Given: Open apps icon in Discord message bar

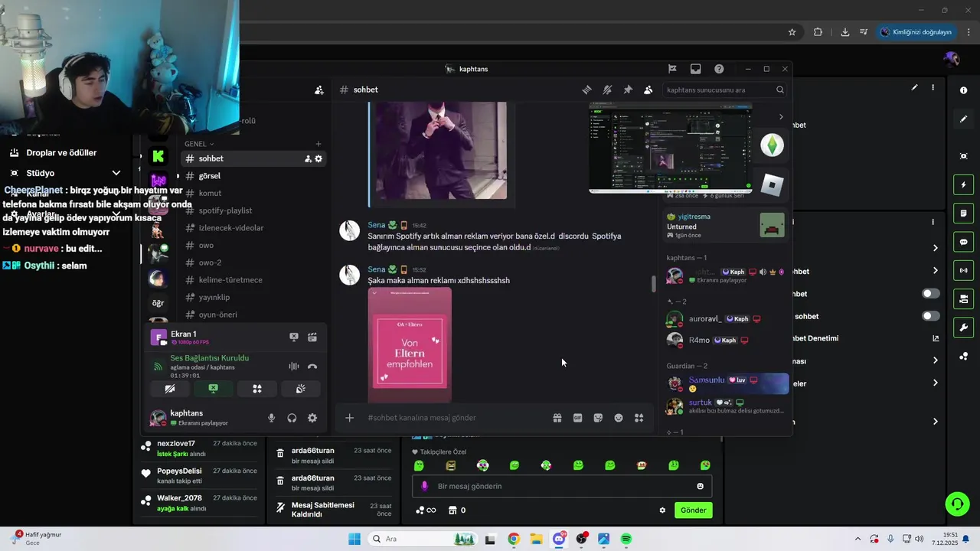Looking at the screenshot, I should (639, 418).
